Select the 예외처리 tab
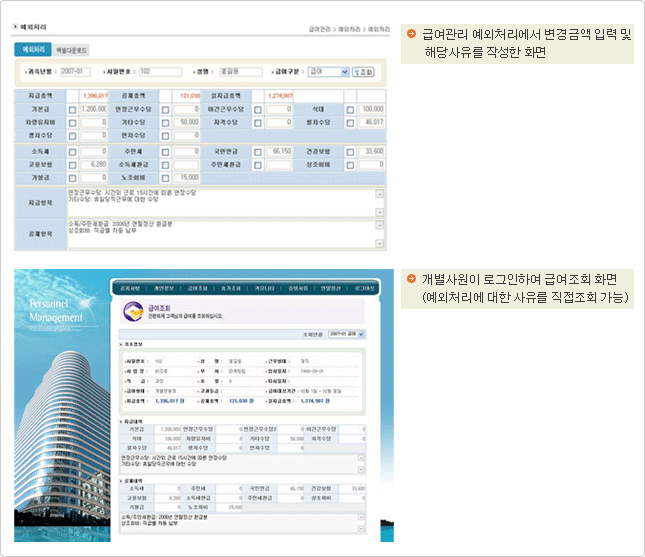The width and height of the screenshot is (645, 557). click(x=33, y=49)
